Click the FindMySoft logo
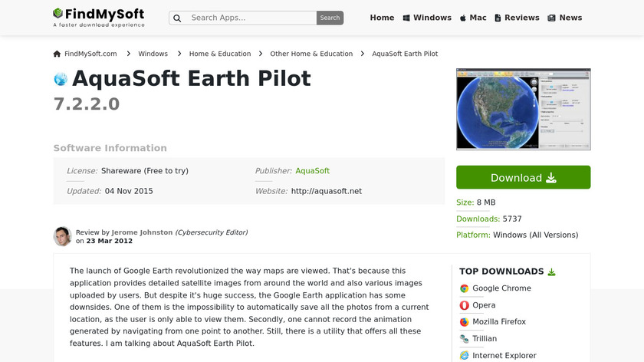This screenshot has height=362, width=644. (x=98, y=17)
